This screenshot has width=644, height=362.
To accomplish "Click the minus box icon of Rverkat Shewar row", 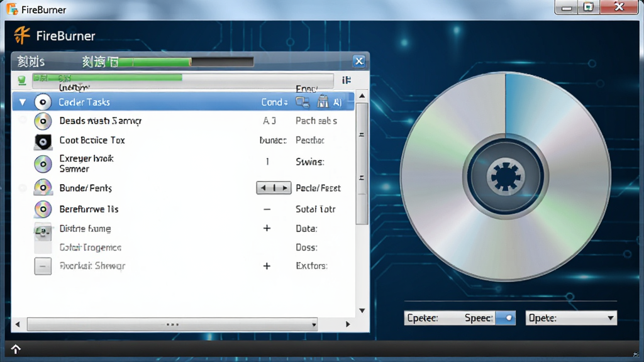I will pyautogui.click(x=43, y=266).
